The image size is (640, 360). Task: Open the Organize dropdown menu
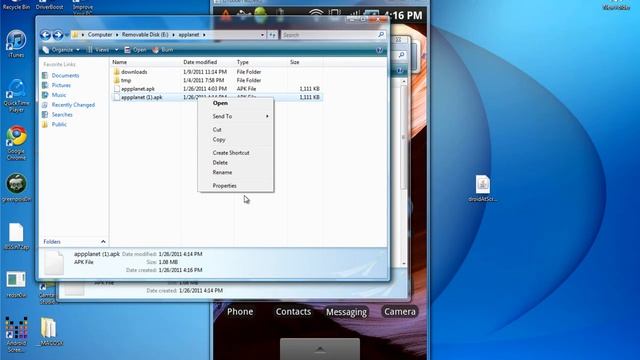pos(61,50)
